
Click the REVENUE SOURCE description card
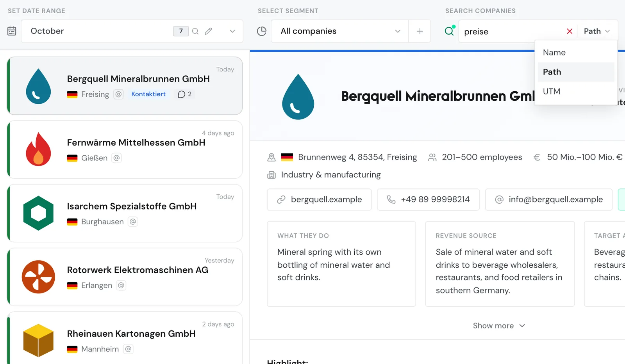[x=500, y=264]
